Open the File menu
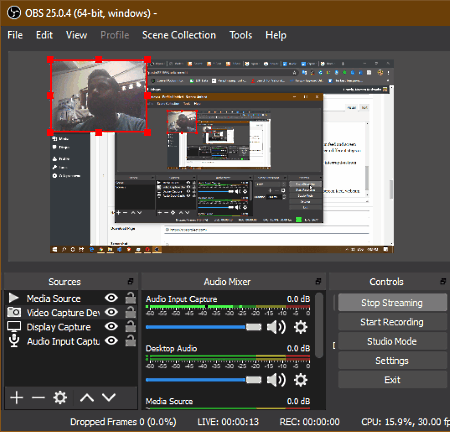Image resolution: width=450 pixels, height=432 pixels. click(15, 35)
